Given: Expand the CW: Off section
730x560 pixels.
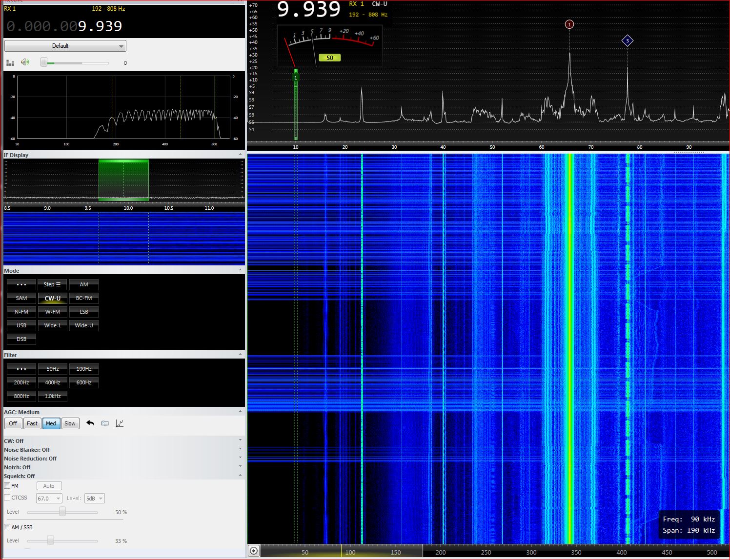Looking at the screenshot, I should [240, 440].
